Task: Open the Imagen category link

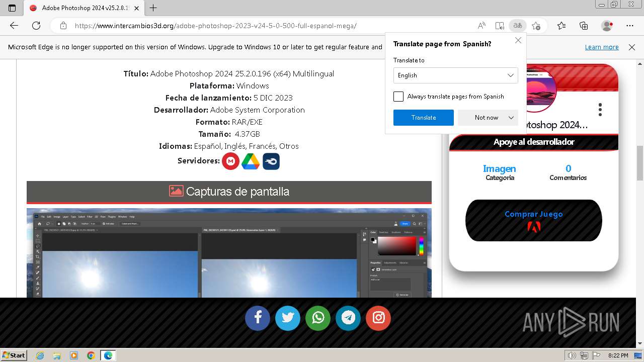Action: [500, 168]
